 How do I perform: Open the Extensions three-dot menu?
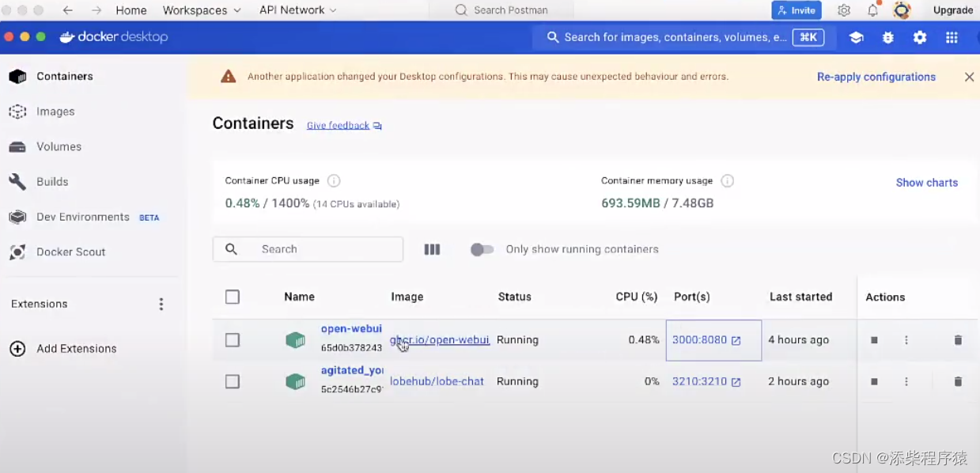point(161,305)
